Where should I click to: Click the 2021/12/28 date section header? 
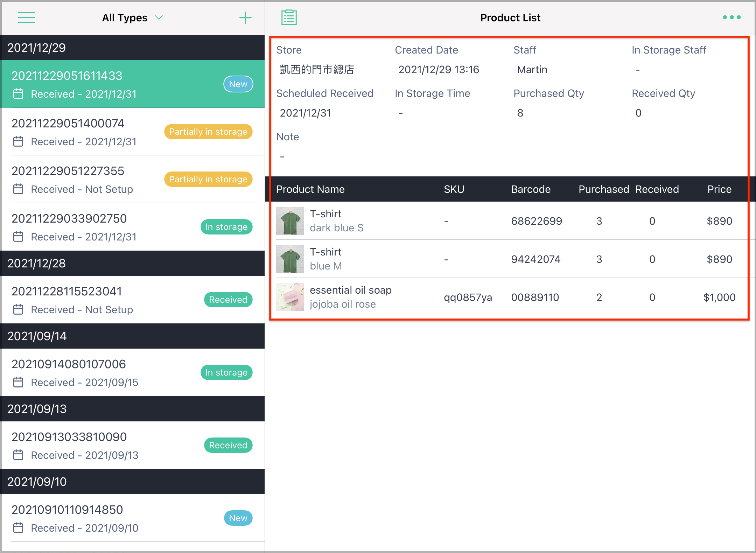coord(133,263)
